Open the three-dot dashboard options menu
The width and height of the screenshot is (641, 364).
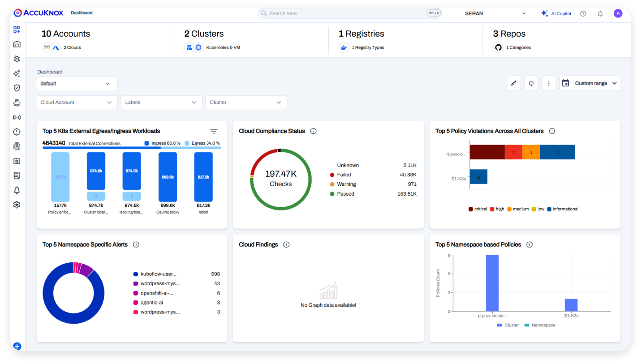(549, 83)
